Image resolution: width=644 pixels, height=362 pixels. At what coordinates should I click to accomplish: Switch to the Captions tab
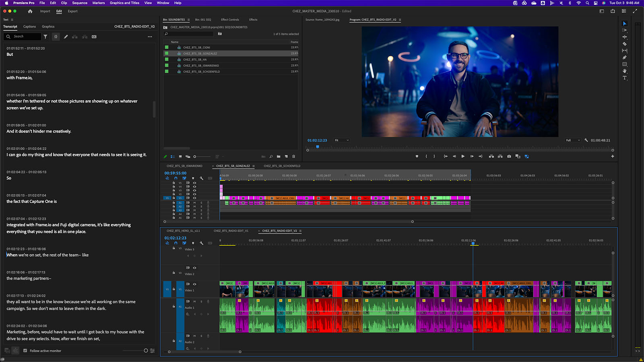click(29, 27)
